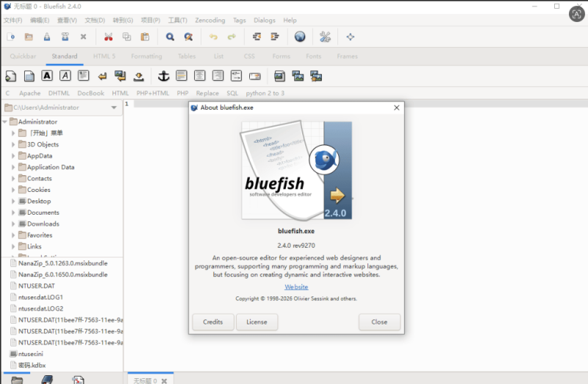Expand the Application Data folder arrow
The height and width of the screenshot is (384, 588).
point(13,167)
